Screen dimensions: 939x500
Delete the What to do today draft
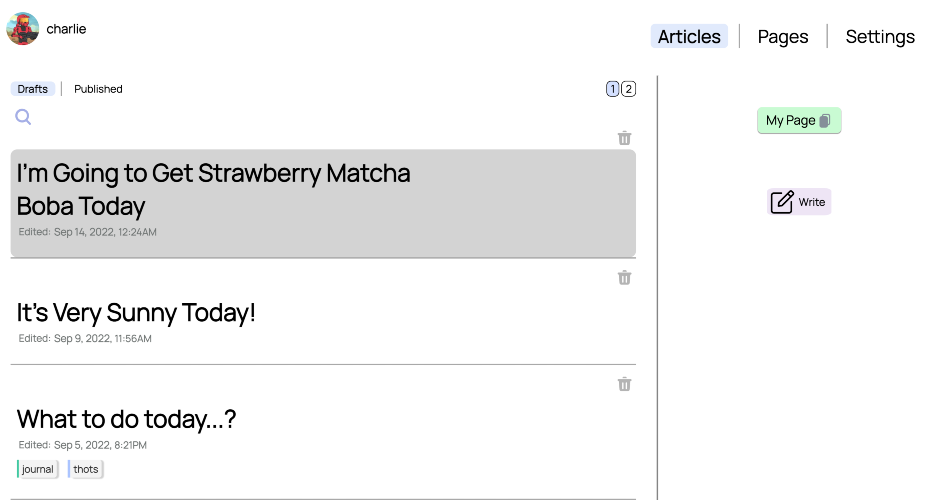pos(624,384)
